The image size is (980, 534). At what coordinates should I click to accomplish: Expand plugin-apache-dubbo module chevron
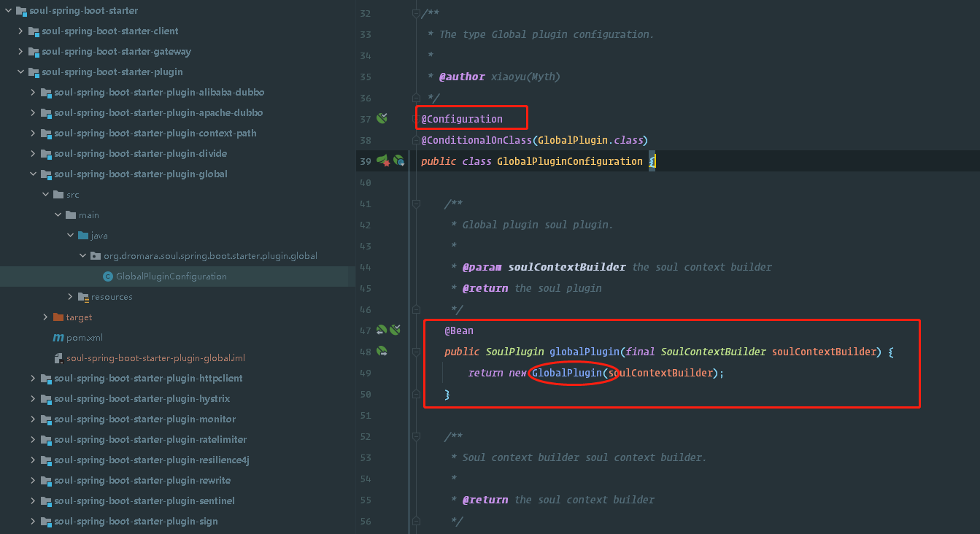[33, 113]
